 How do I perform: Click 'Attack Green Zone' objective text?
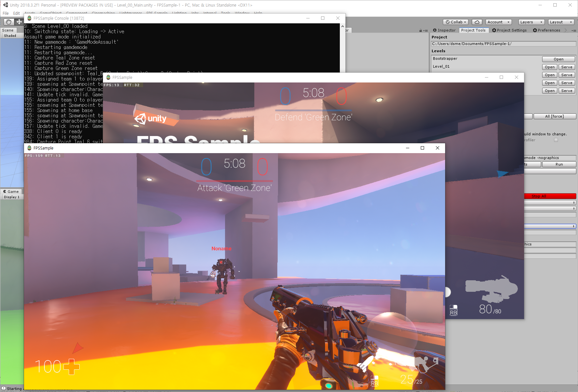point(234,188)
